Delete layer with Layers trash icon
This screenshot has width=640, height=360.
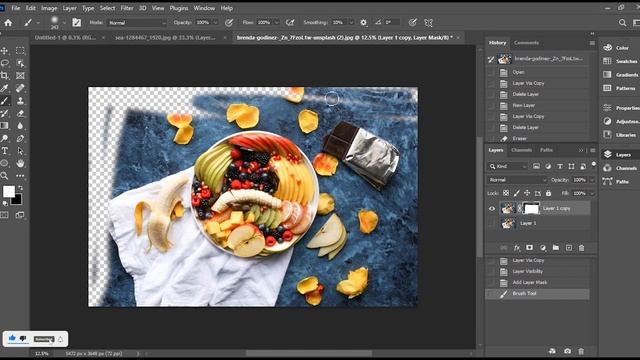click(582, 248)
